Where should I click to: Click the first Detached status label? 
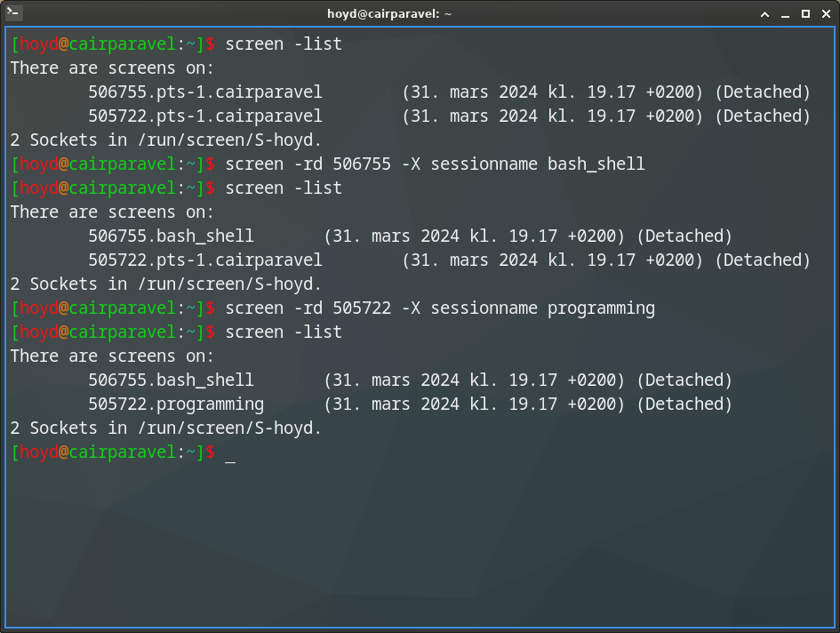(763, 92)
